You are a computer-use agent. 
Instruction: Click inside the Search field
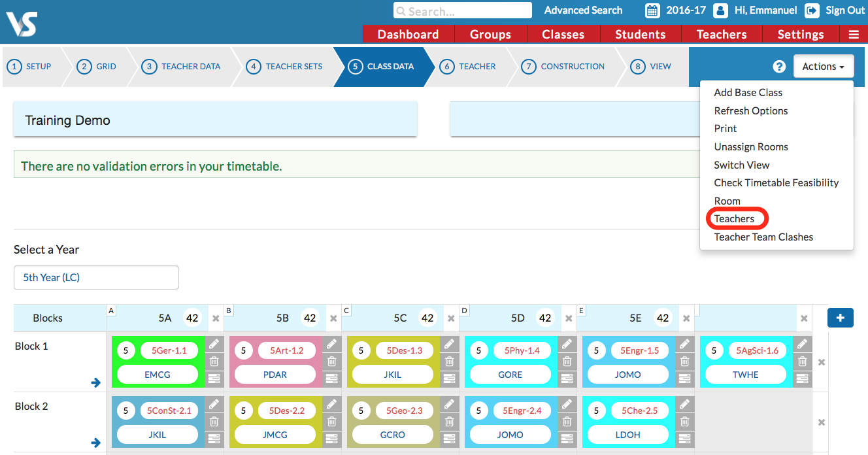click(x=462, y=10)
